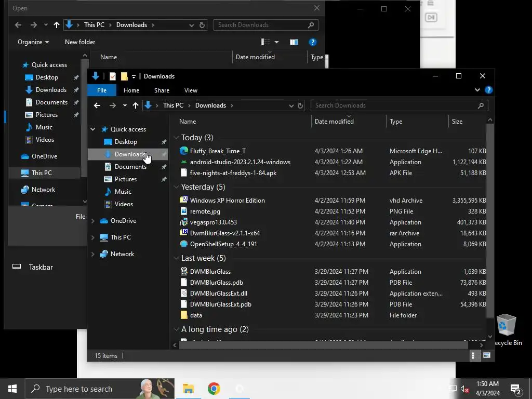Select vegaspro13.0.453 installer
532x399 pixels.
click(214, 222)
